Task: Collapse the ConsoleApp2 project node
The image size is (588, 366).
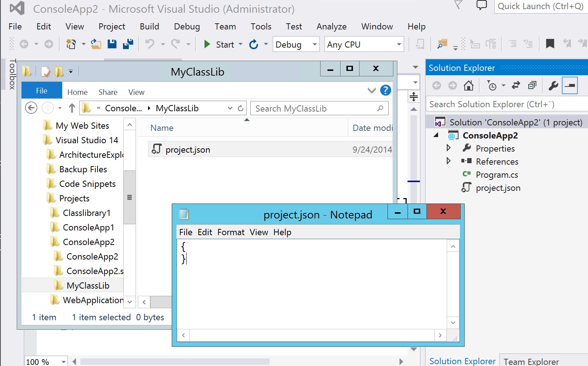Action: tap(436, 135)
